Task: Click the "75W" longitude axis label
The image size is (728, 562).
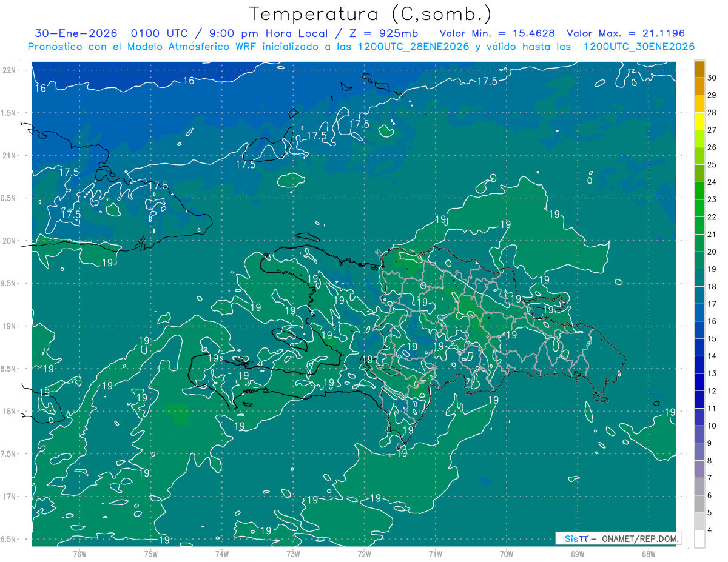Action: [151, 554]
